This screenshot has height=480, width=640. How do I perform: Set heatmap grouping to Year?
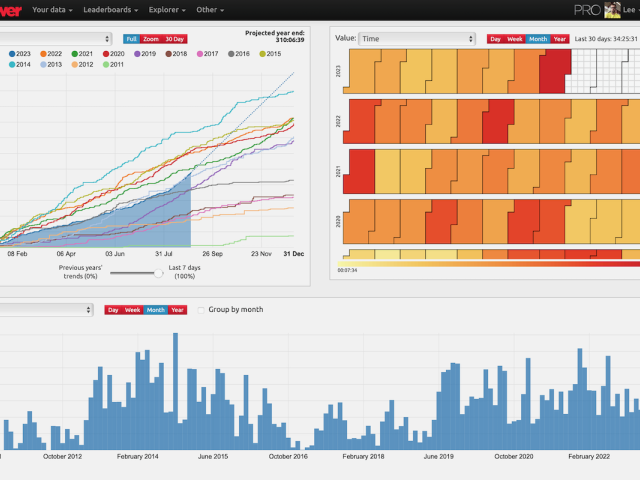click(560, 39)
